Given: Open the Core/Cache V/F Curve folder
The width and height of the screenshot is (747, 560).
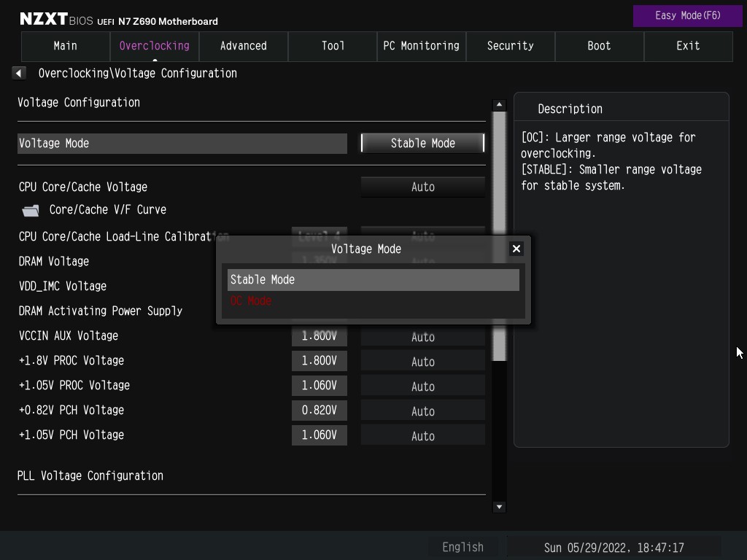Looking at the screenshot, I should [107, 210].
